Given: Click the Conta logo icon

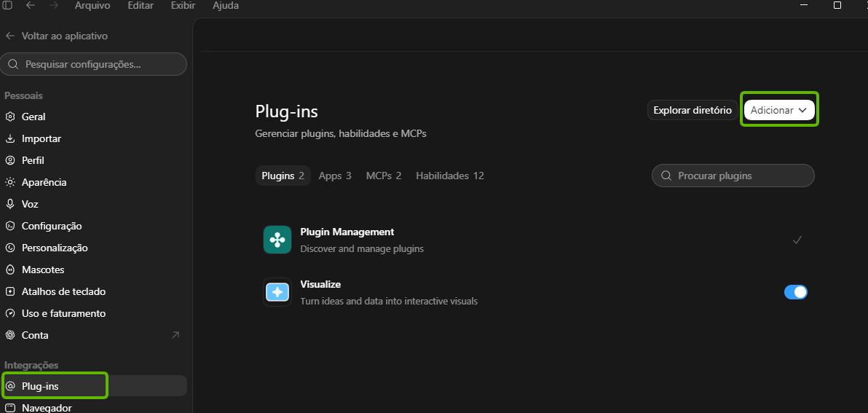Looking at the screenshot, I should (x=10, y=335).
